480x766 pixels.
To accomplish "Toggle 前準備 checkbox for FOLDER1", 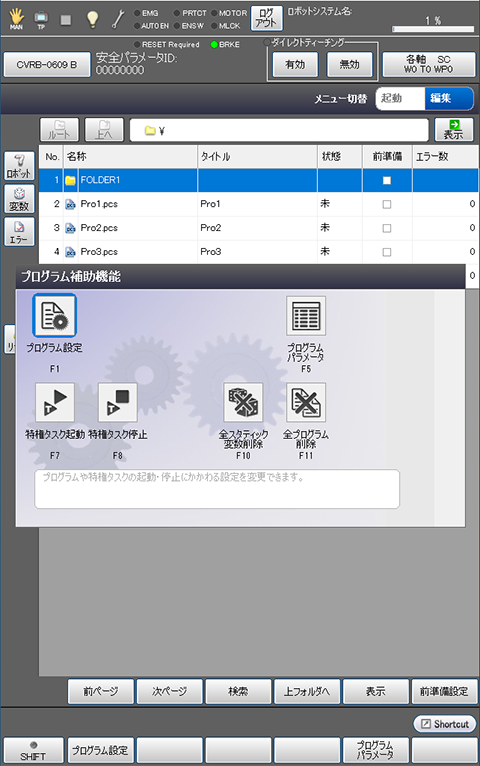I will point(387,181).
